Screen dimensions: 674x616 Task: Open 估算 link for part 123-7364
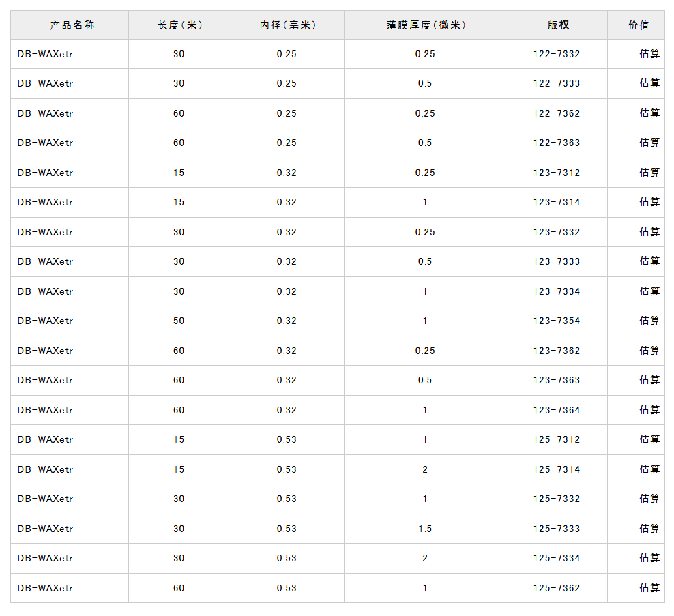click(649, 410)
